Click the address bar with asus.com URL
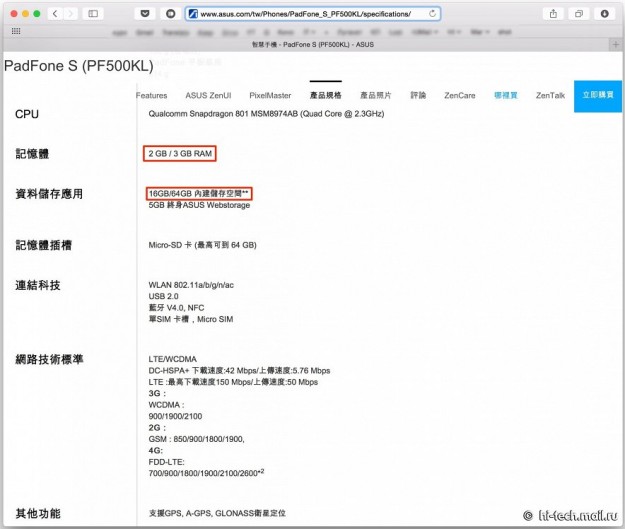The height and width of the screenshot is (529, 625). coord(310,14)
